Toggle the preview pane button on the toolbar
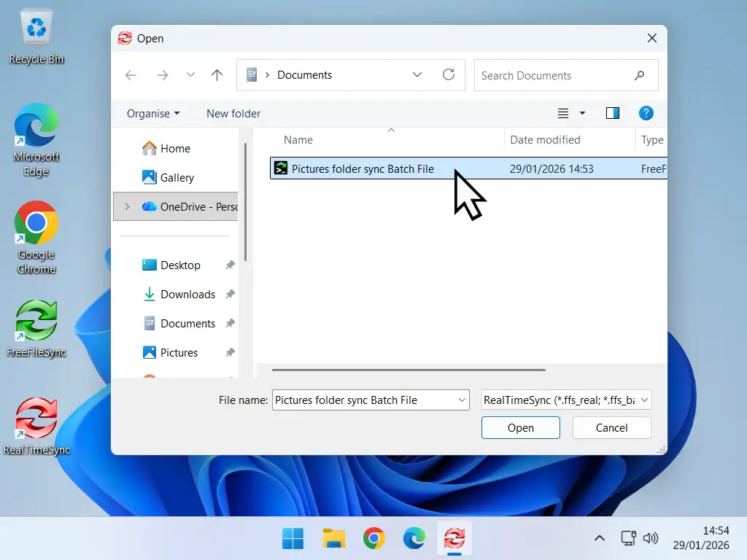 [x=612, y=113]
